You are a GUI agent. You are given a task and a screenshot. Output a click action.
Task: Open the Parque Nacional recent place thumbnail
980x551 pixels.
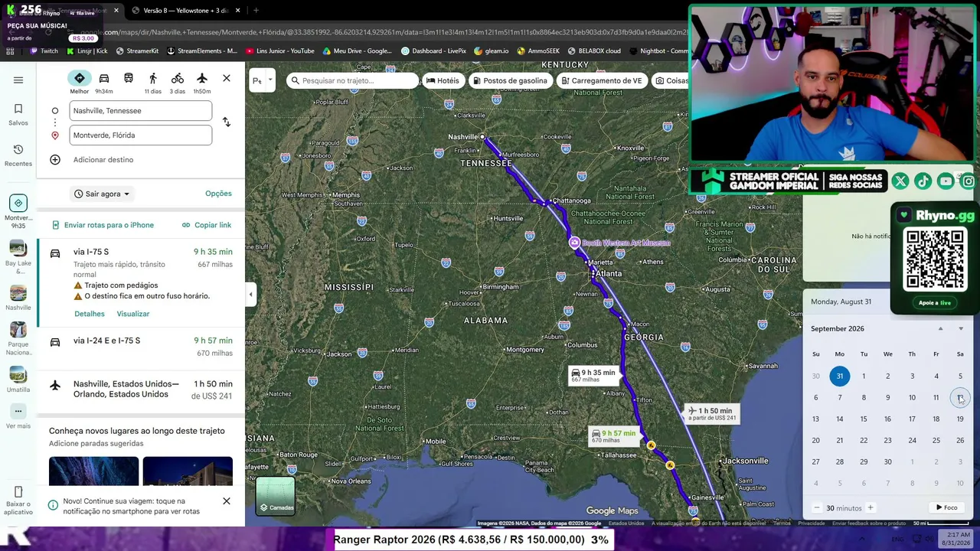tap(18, 330)
